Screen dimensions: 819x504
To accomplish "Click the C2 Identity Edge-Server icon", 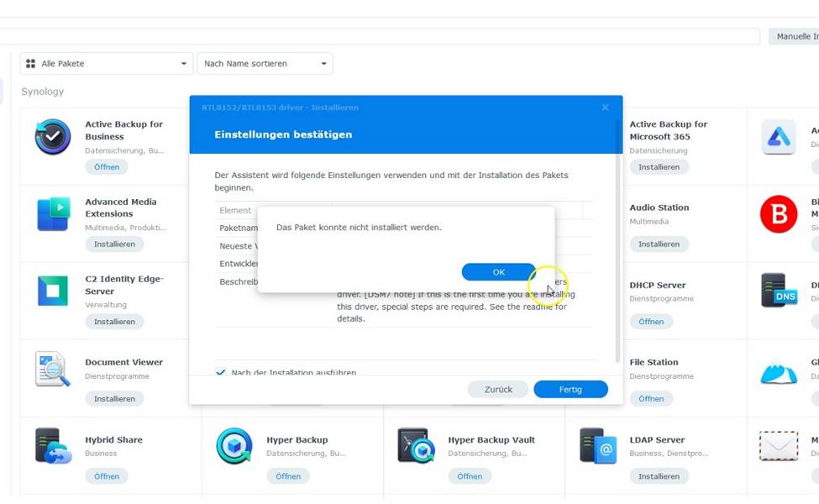I will coord(53,291).
